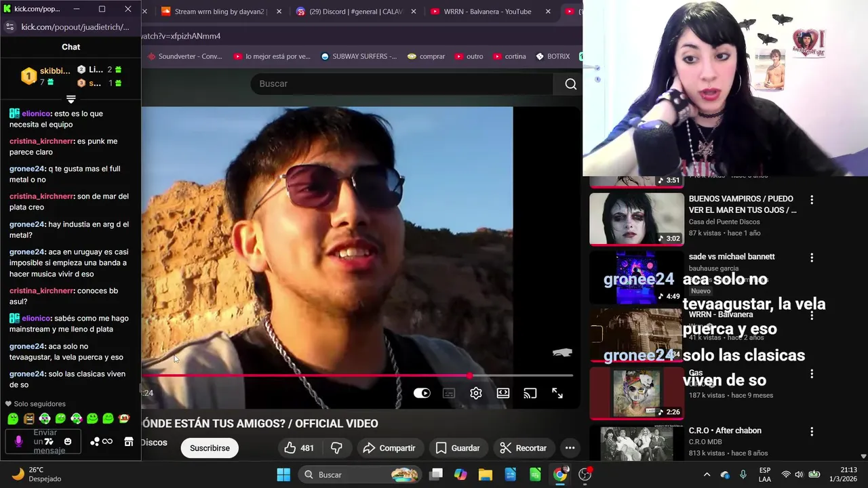
Task: Click the cast to TV icon
Action: pos(530,393)
